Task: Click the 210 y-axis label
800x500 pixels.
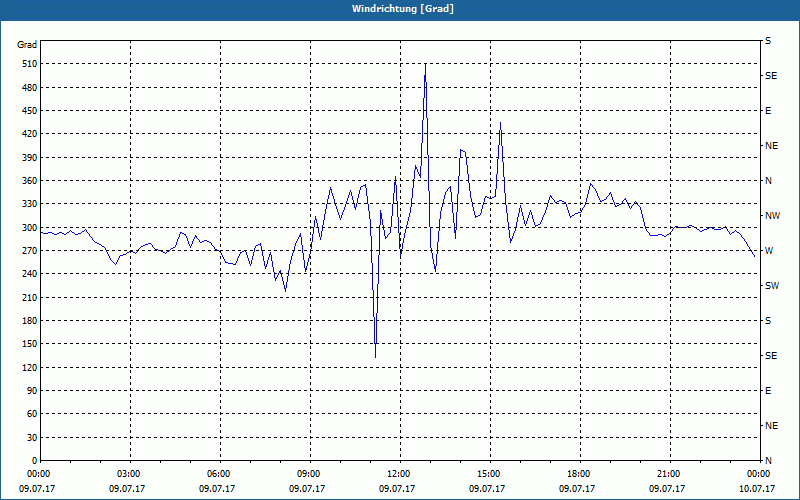Action: pos(31,297)
